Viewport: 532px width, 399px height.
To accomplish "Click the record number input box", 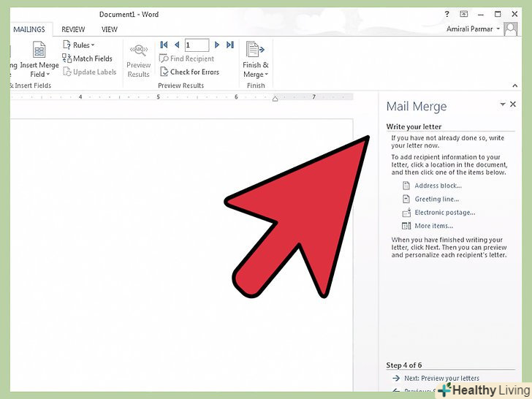I will [197, 45].
